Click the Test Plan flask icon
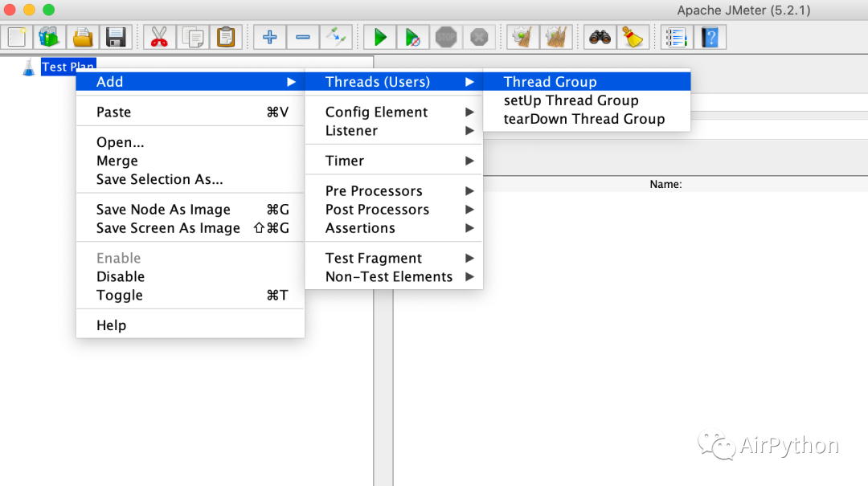868x486 pixels. pyautogui.click(x=29, y=67)
